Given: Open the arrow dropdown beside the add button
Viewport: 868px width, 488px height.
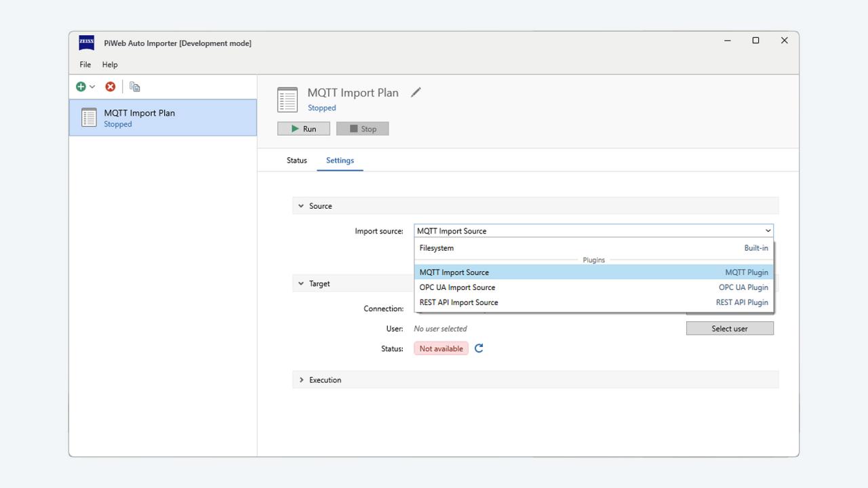Looking at the screenshot, I should (90, 86).
